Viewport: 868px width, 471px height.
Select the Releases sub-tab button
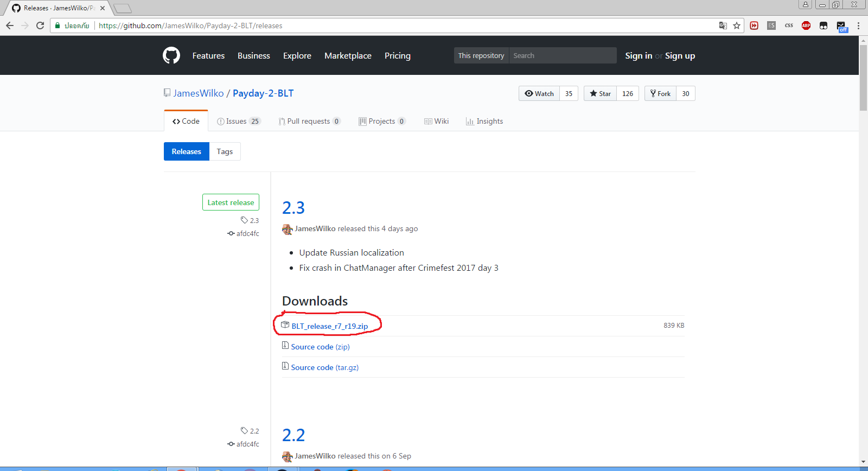click(187, 151)
